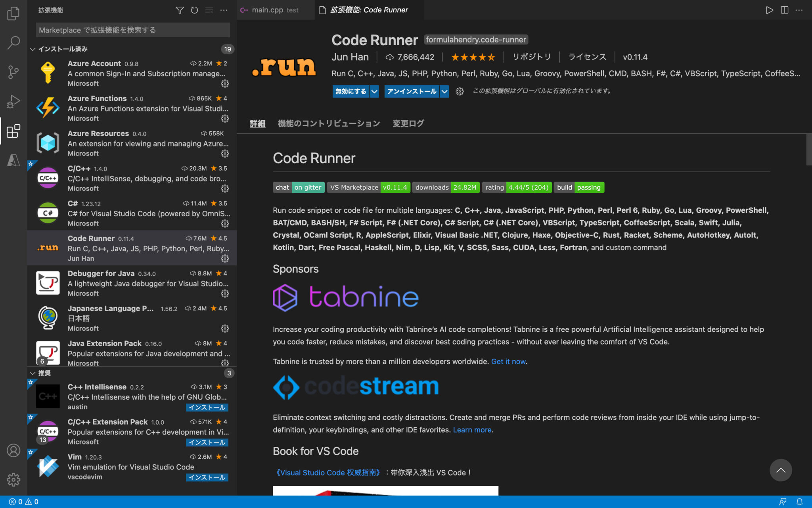Filter the extensions list
Screen dimensions: 812x508
(x=180, y=10)
